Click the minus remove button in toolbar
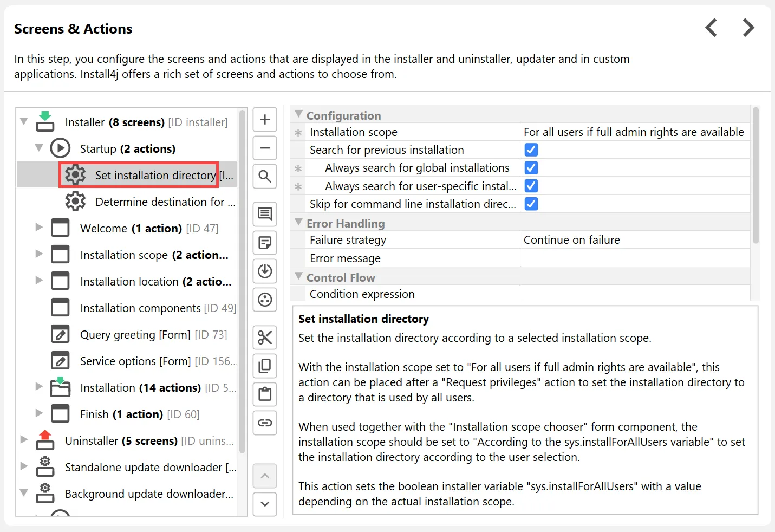 point(265,148)
